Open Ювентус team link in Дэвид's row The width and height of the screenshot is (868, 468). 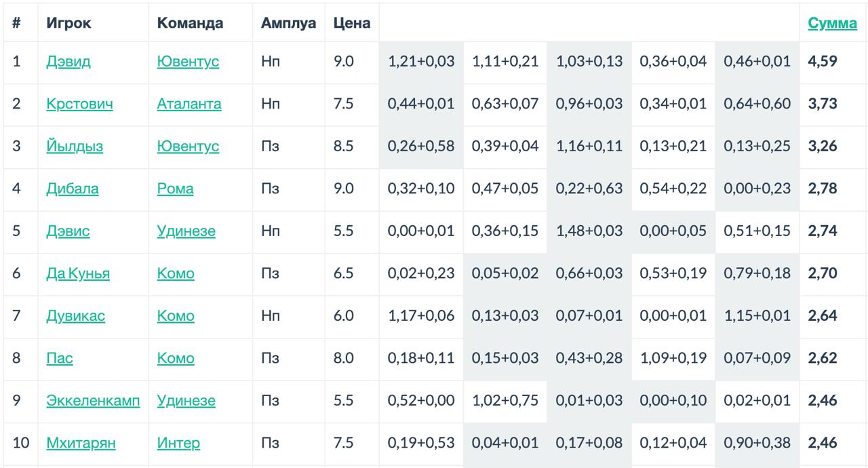188,62
